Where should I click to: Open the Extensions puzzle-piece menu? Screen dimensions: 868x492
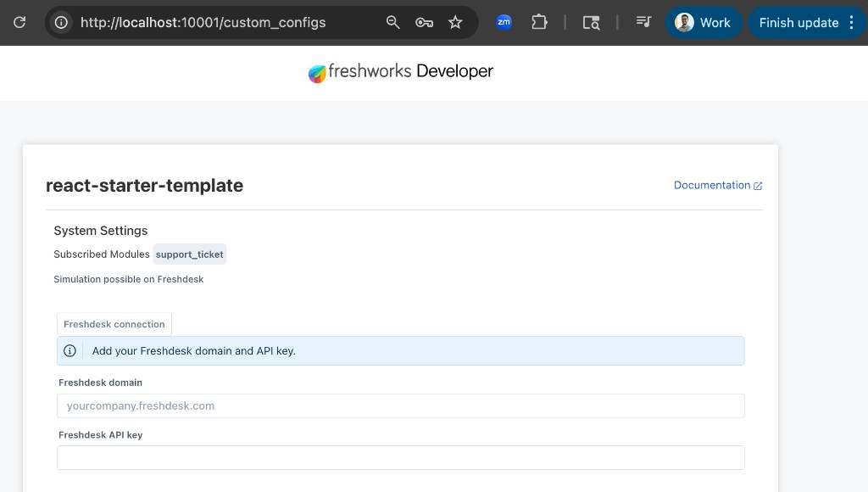(x=539, y=22)
